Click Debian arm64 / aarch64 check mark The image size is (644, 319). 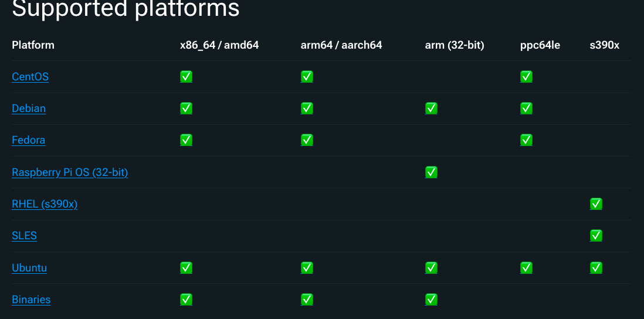307,108
